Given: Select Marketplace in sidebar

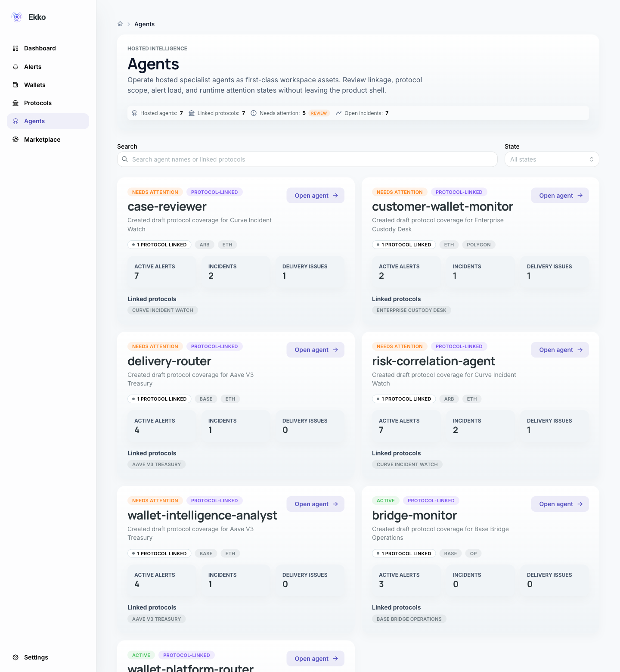Looking at the screenshot, I should [x=48, y=140].
